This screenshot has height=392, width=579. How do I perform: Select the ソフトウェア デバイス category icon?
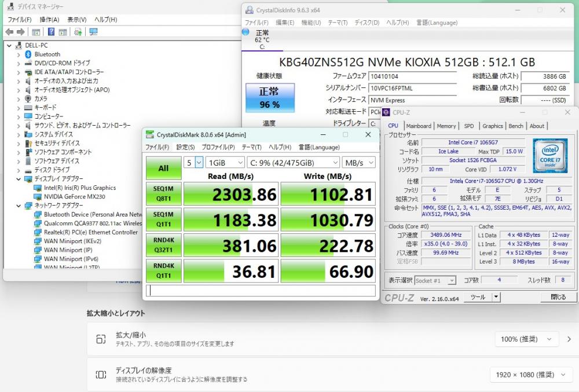(28, 161)
